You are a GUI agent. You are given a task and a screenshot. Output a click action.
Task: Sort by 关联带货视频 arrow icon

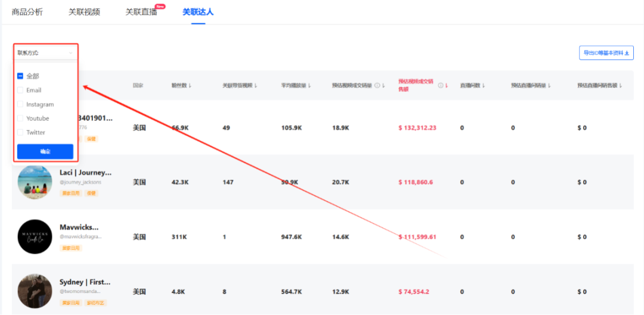(256, 86)
